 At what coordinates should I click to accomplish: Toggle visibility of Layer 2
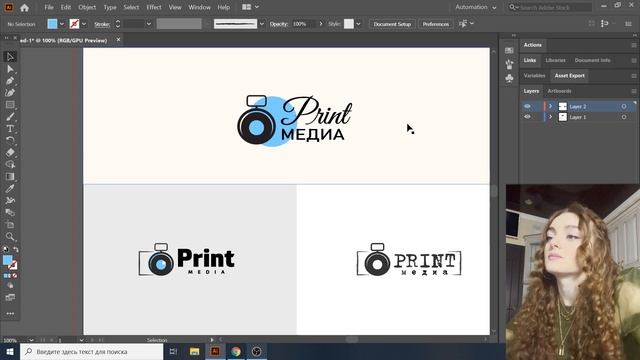(x=527, y=106)
